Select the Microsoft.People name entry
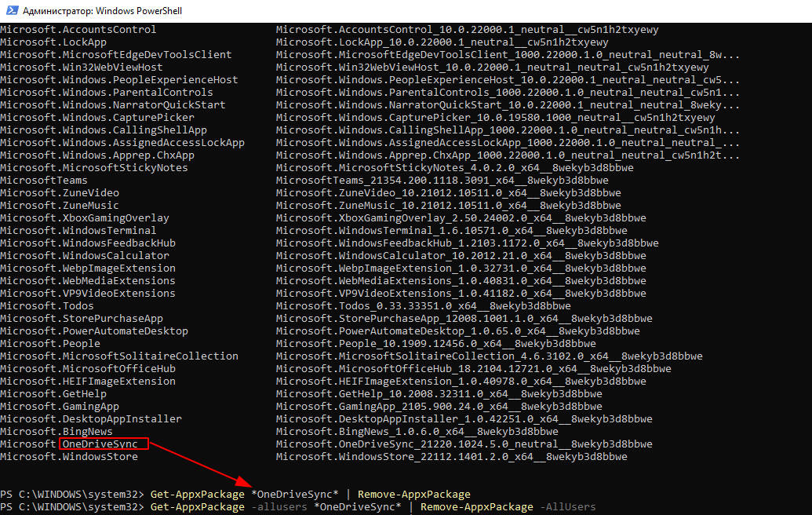This screenshot has height=515, width=812. tap(50, 344)
